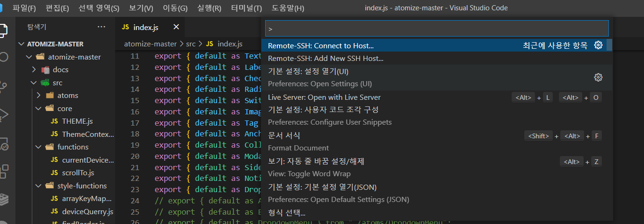Open the 편집(E) menu
The width and height of the screenshot is (644, 224).
[x=57, y=8]
